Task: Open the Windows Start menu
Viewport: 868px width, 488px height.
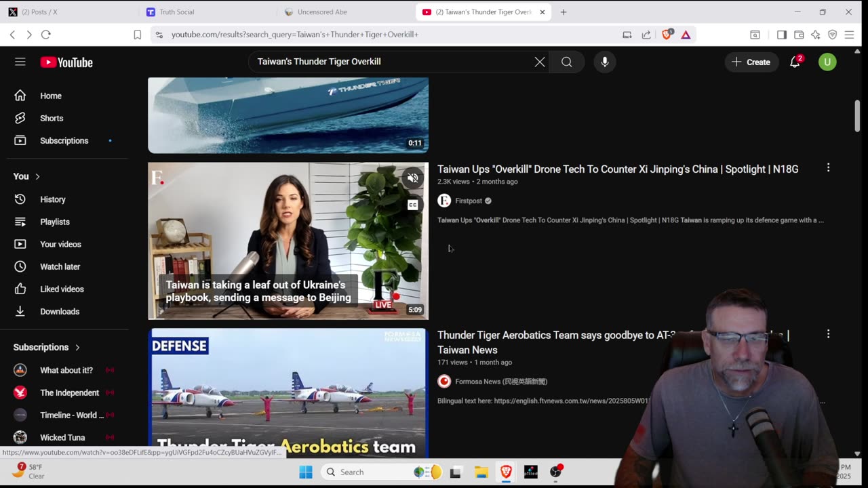Action: coord(306,472)
